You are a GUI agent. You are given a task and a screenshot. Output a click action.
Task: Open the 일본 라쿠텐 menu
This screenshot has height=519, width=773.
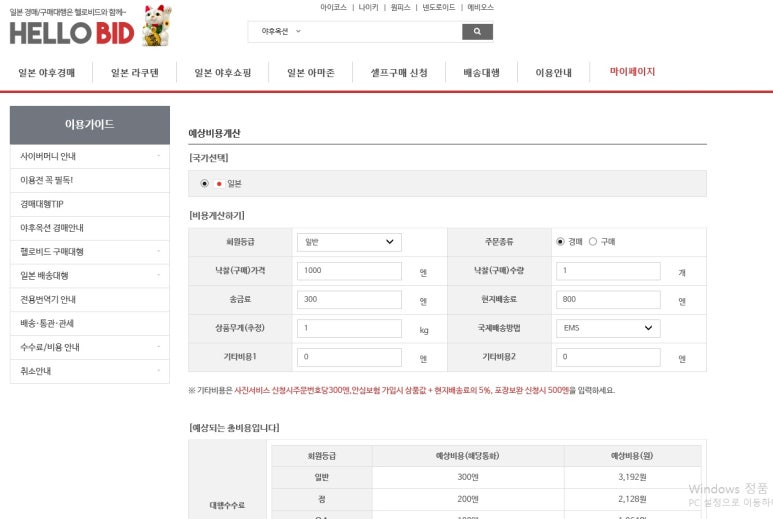[135, 73]
